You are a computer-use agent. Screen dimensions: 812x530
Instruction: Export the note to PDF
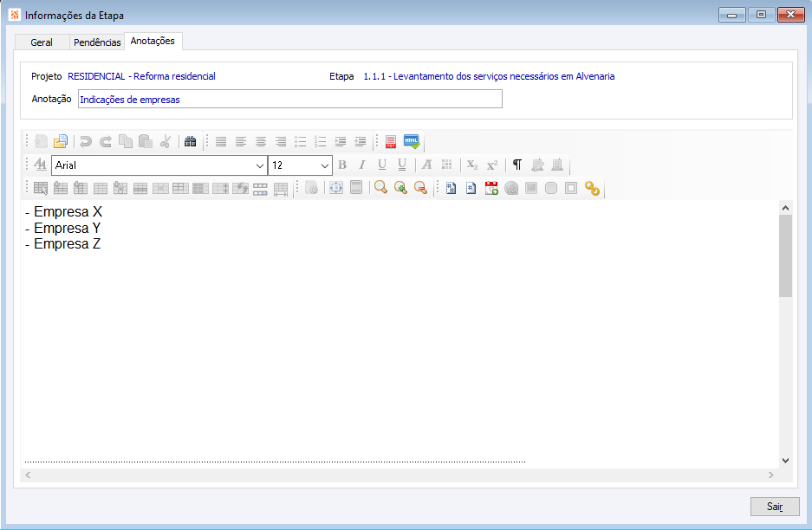point(391,141)
